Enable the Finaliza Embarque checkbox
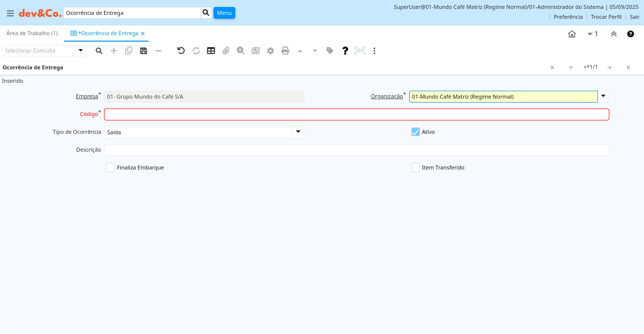The height and width of the screenshot is (334, 644). coord(110,167)
